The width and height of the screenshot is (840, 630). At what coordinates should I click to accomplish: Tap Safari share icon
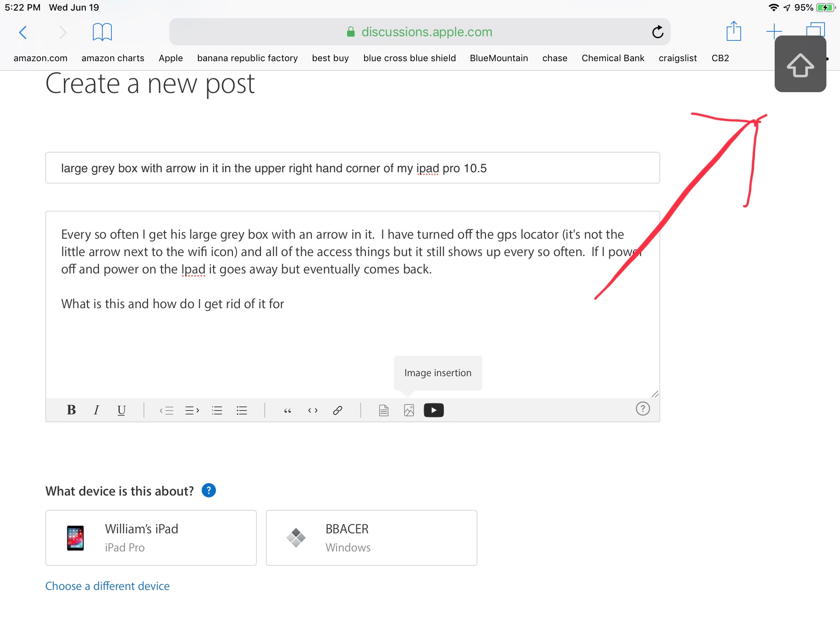point(733,31)
